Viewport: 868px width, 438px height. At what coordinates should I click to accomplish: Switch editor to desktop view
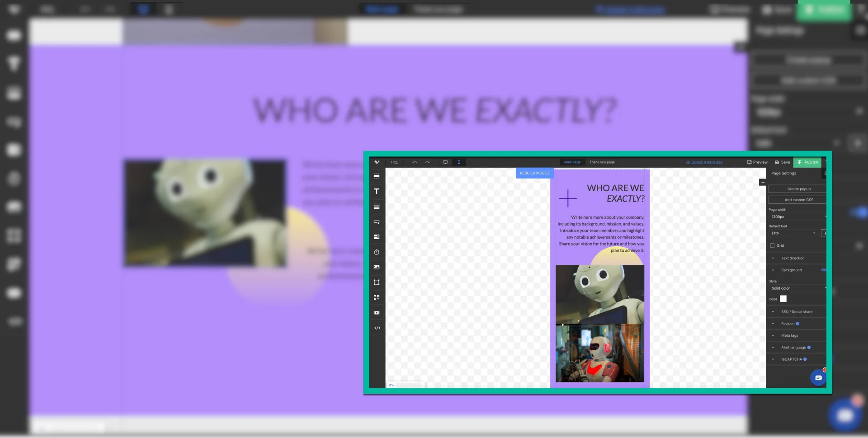(x=446, y=162)
